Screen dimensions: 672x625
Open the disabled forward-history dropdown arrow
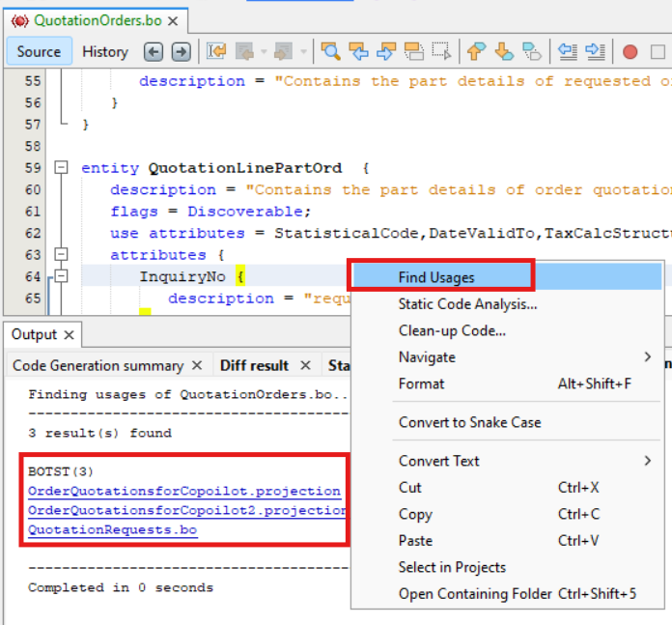pos(303,52)
